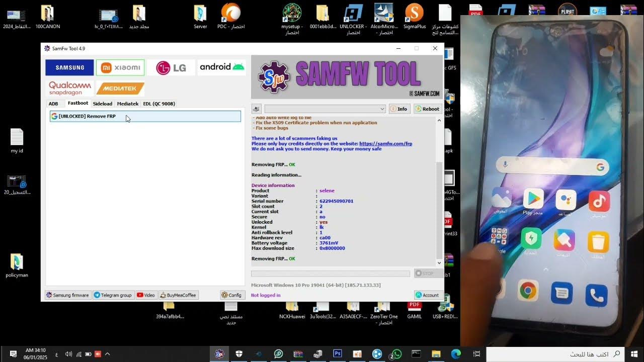
Task: Switch to the Mediatek tab
Action: coord(128,104)
